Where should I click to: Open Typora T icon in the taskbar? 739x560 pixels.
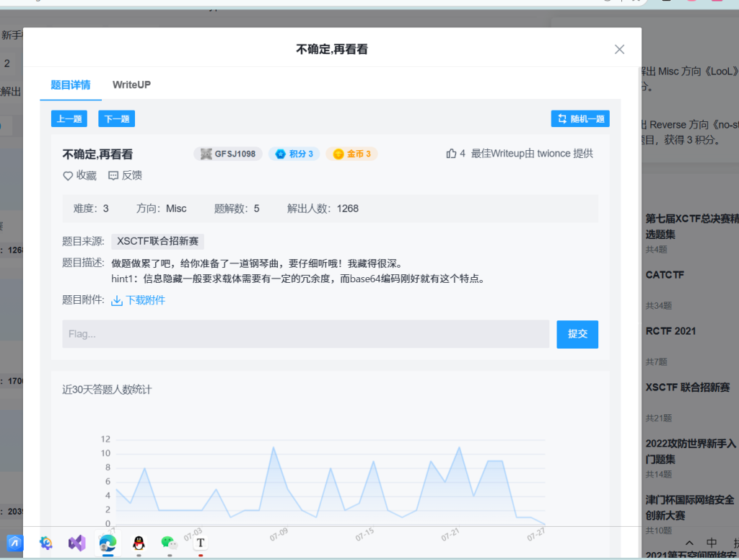point(201,542)
